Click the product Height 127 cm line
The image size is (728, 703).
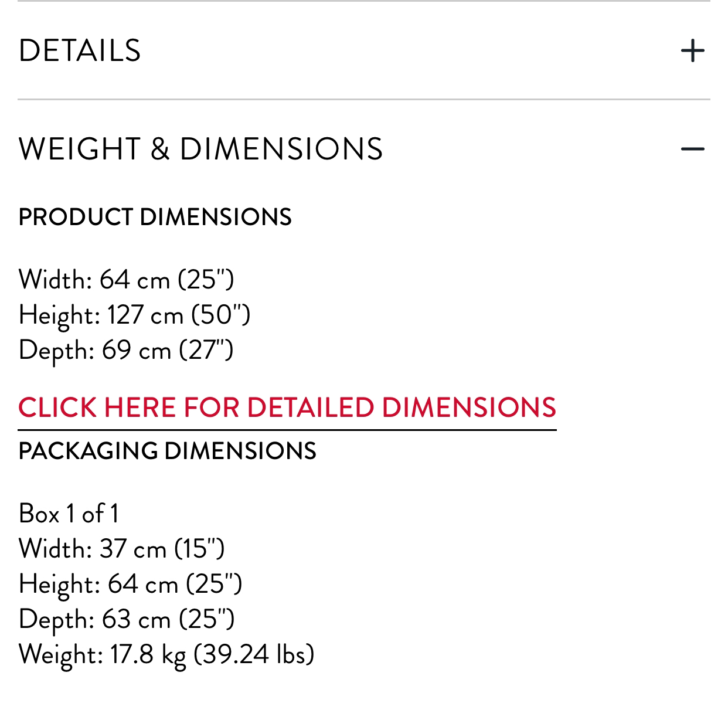[x=135, y=315]
